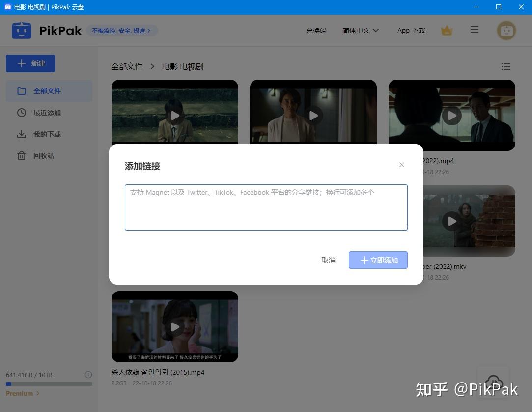The image size is (532, 412).
Task: Click the storage info circle icon
Action: pyautogui.click(x=88, y=374)
